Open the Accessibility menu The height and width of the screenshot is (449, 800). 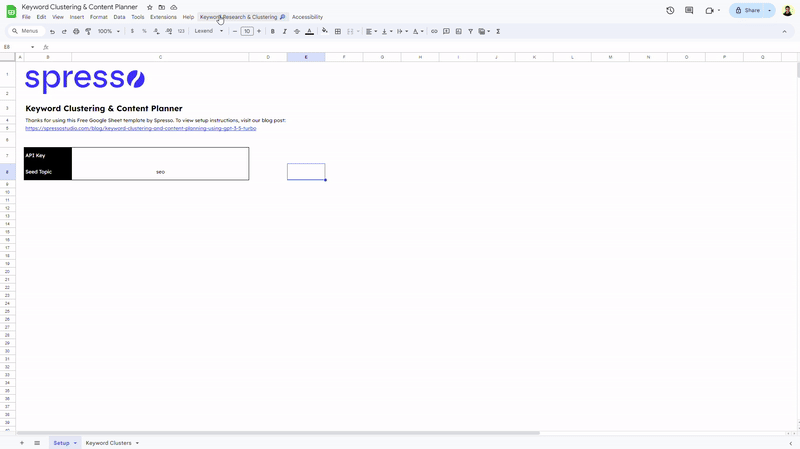point(307,17)
